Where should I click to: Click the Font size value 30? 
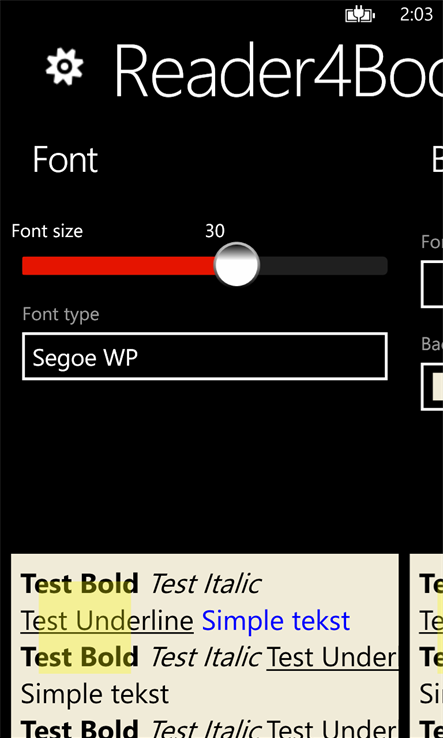click(215, 231)
